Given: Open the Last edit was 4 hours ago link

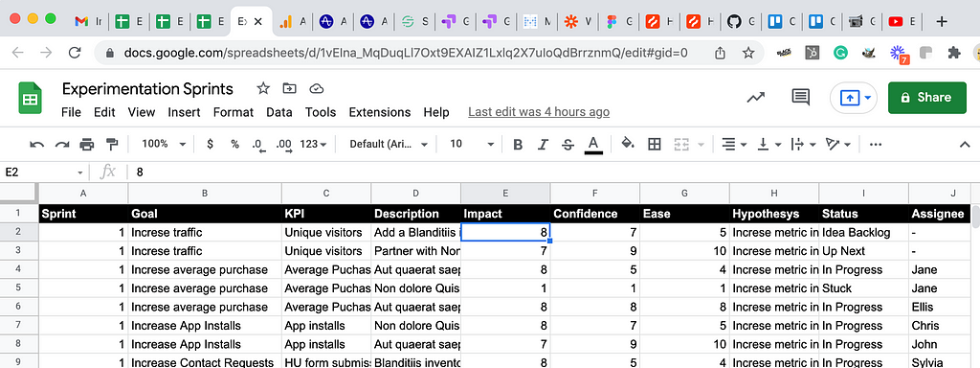Looking at the screenshot, I should pos(539,113).
